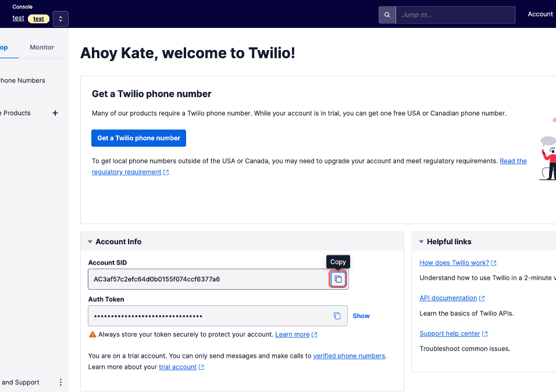Open How does Twilio work link
The height and width of the screenshot is (392, 556).
[454, 262]
